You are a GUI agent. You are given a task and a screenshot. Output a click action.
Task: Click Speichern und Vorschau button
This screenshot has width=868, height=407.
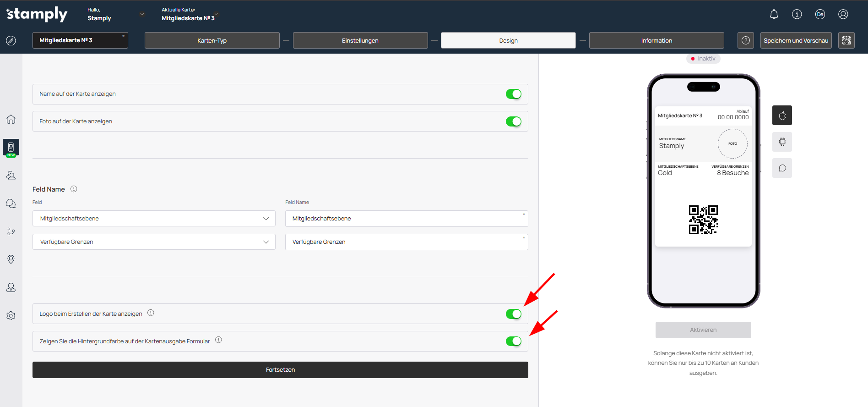[x=796, y=40]
